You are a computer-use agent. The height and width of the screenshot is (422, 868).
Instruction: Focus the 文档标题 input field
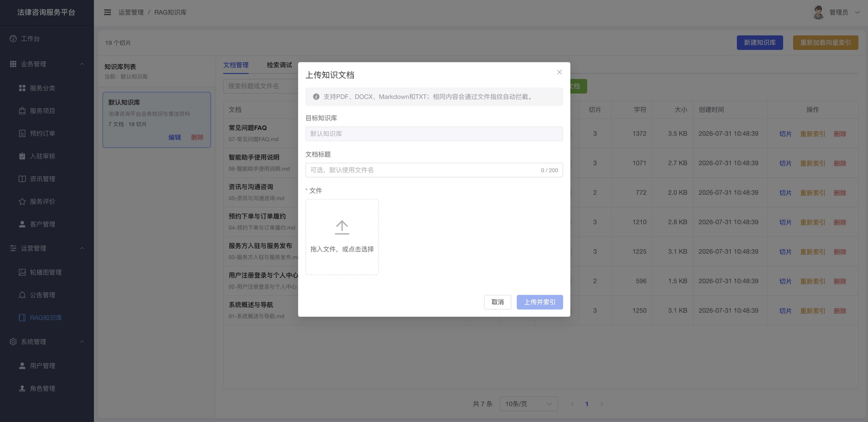point(434,170)
